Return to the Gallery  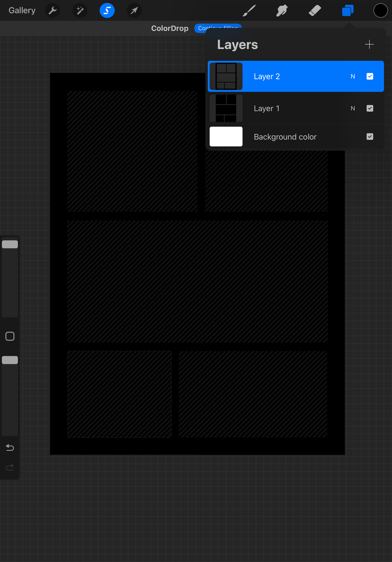(22, 10)
